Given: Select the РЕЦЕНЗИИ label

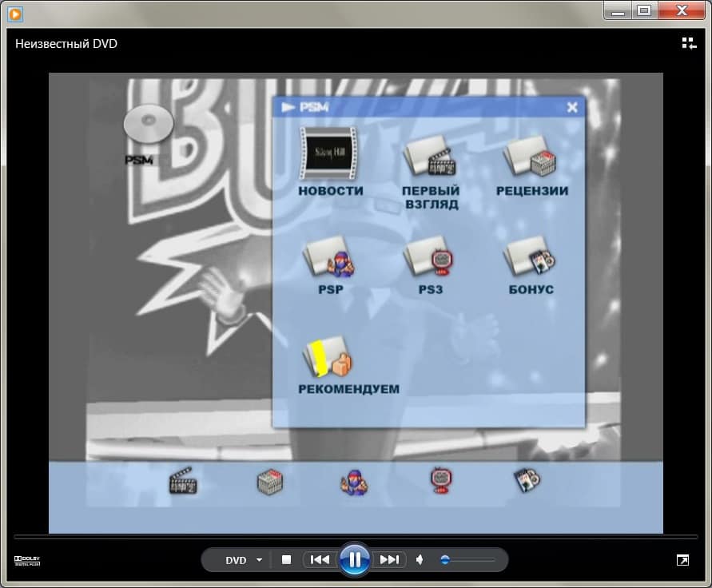Looking at the screenshot, I should [531, 191].
